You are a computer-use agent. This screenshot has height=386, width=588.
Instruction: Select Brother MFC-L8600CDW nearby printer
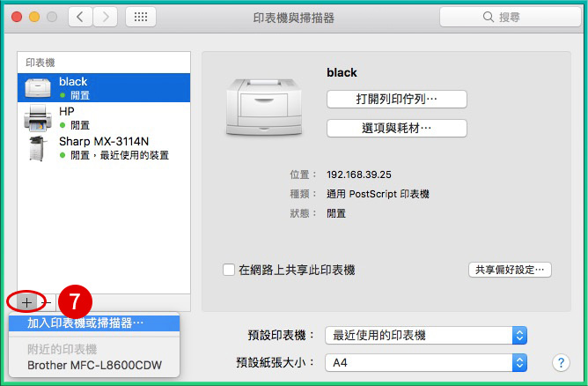94,365
